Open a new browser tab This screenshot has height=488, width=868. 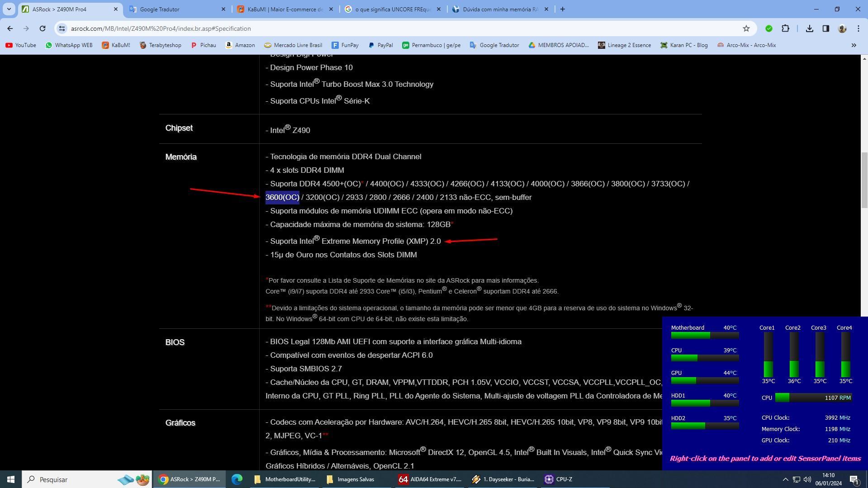pos(563,9)
